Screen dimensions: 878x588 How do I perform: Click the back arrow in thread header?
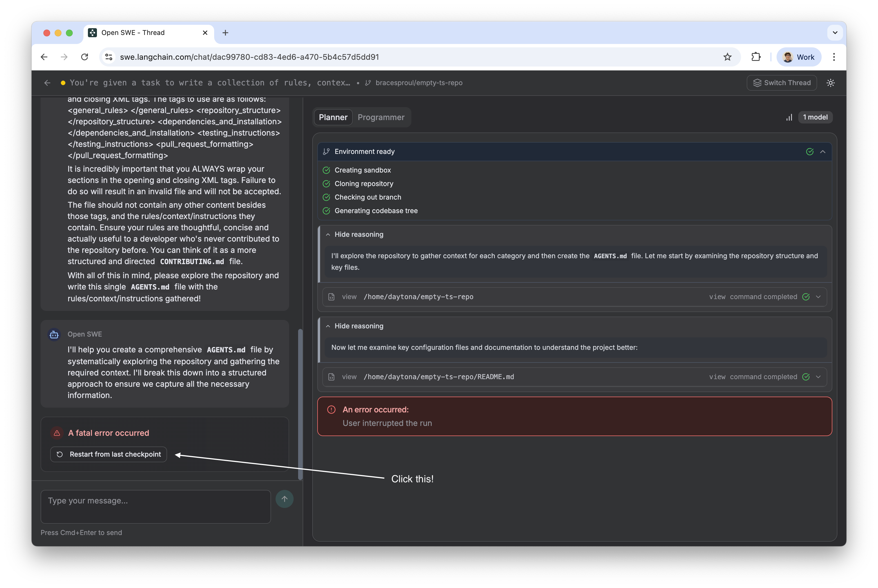point(47,83)
